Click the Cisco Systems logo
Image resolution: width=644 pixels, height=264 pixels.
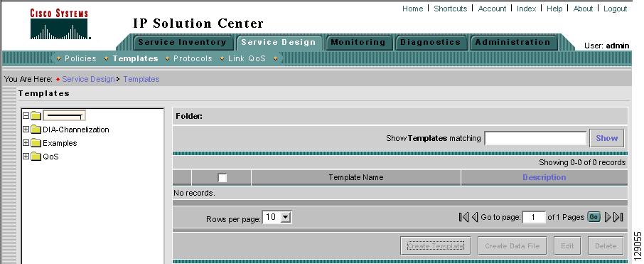click(x=60, y=25)
